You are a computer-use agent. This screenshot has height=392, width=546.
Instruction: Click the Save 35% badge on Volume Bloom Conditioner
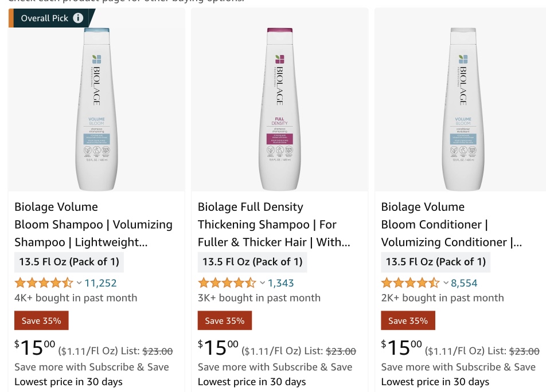408,320
